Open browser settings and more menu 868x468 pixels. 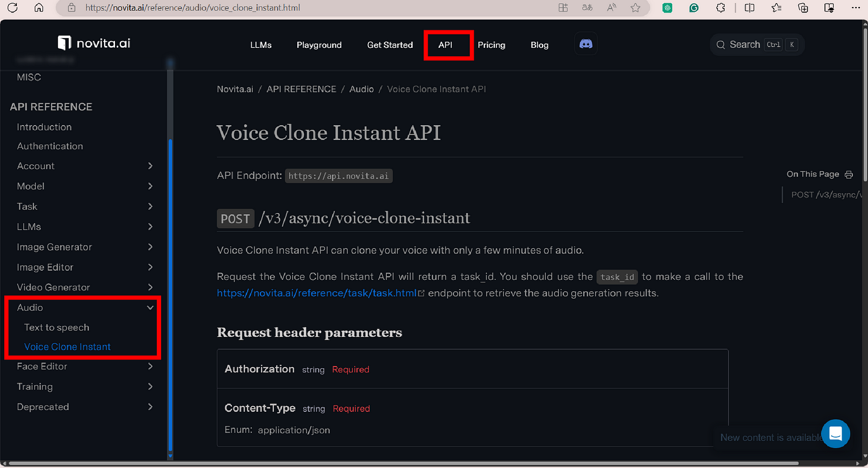(856, 8)
